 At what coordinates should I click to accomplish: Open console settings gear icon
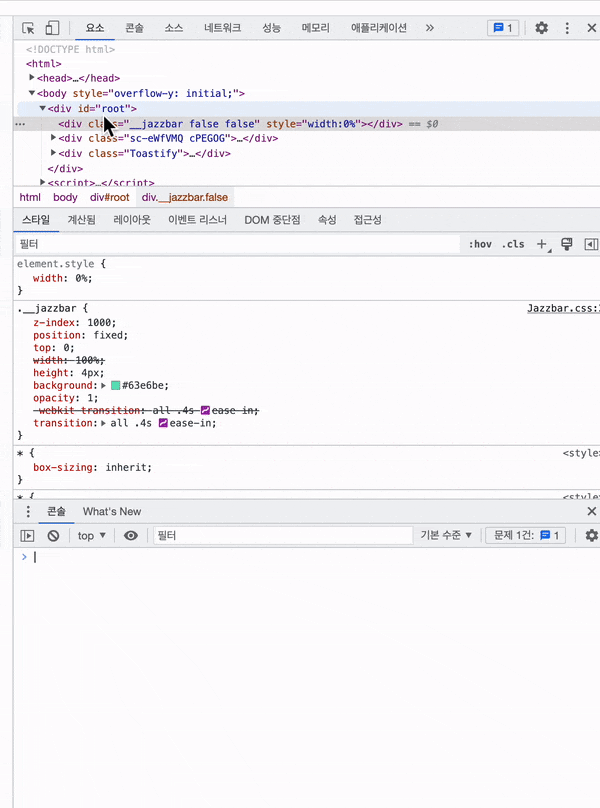(x=592, y=536)
